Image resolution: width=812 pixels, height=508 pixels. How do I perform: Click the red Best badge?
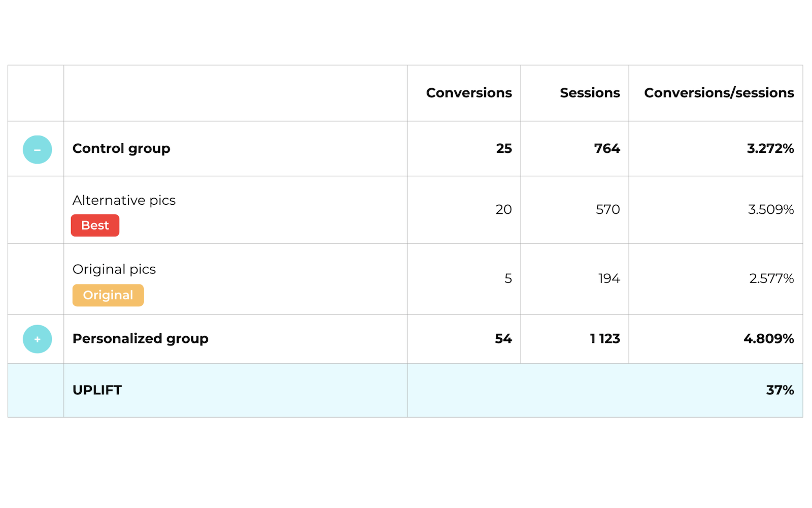[95, 225]
